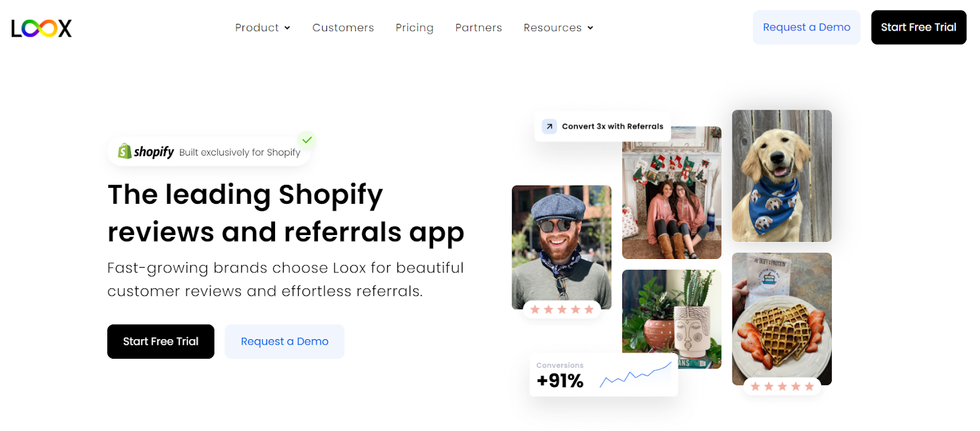Open the Customers page

[x=343, y=28]
